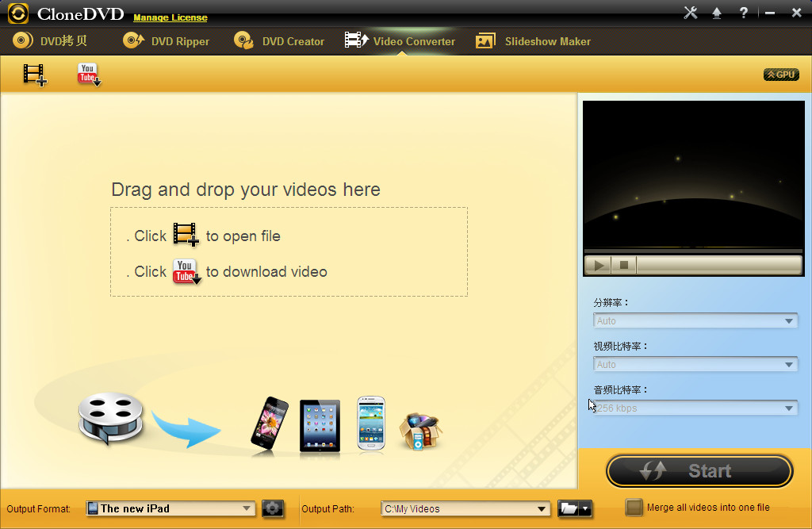
Task: Click the video preview screen
Action: (693, 175)
